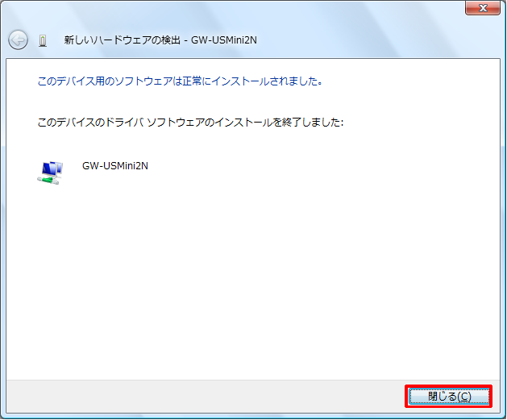Viewport: 507px width, 420px height.
Task: Click the 閉じる(C) button
Action: pos(448,396)
